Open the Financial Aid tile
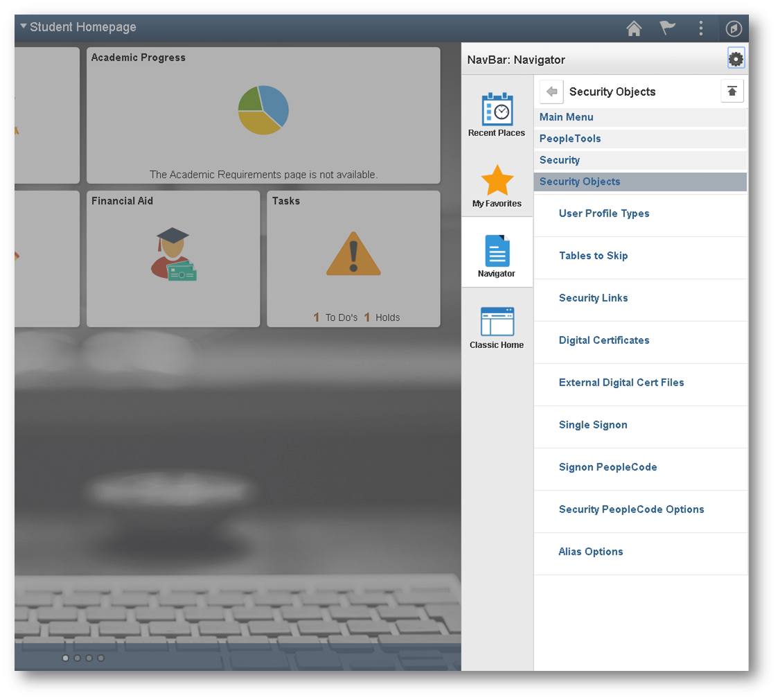The height and width of the screenshot is (700, 778). click(x=173, y=258)
